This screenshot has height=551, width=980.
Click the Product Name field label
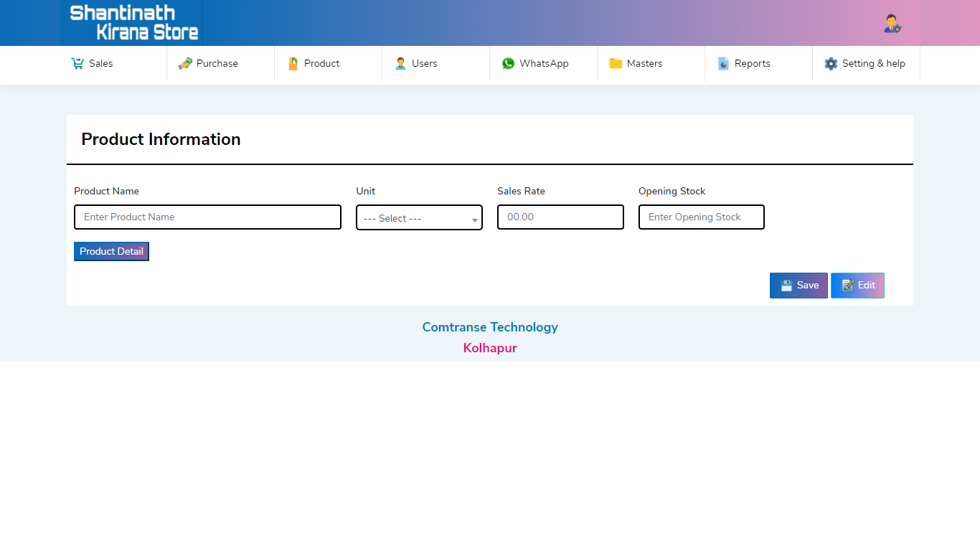click(x=106, y=191)
